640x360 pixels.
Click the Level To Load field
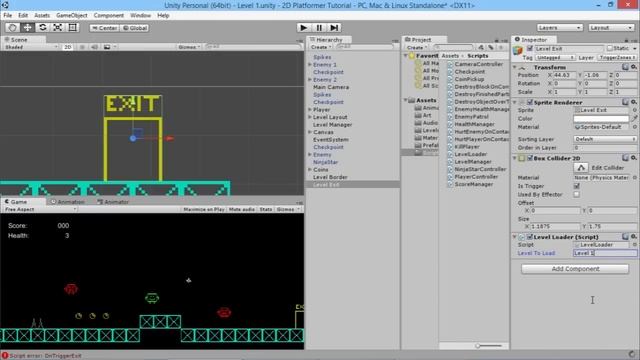click(604, 253)
